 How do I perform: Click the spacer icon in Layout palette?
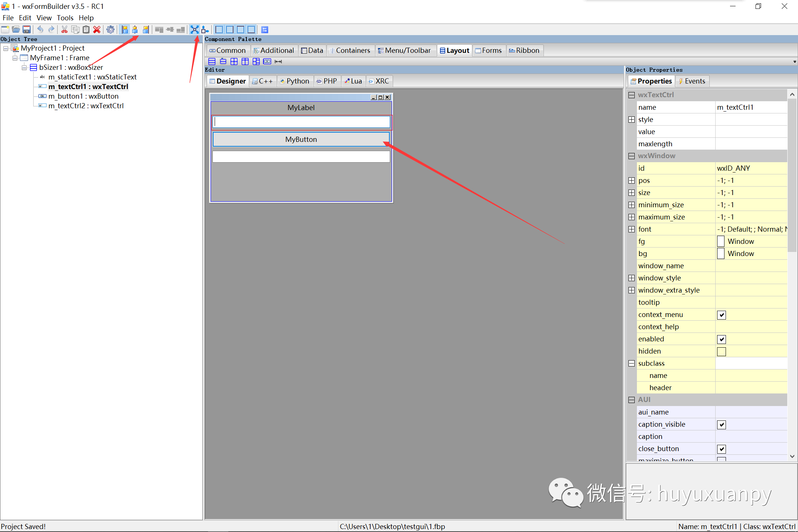click(278, 61)
